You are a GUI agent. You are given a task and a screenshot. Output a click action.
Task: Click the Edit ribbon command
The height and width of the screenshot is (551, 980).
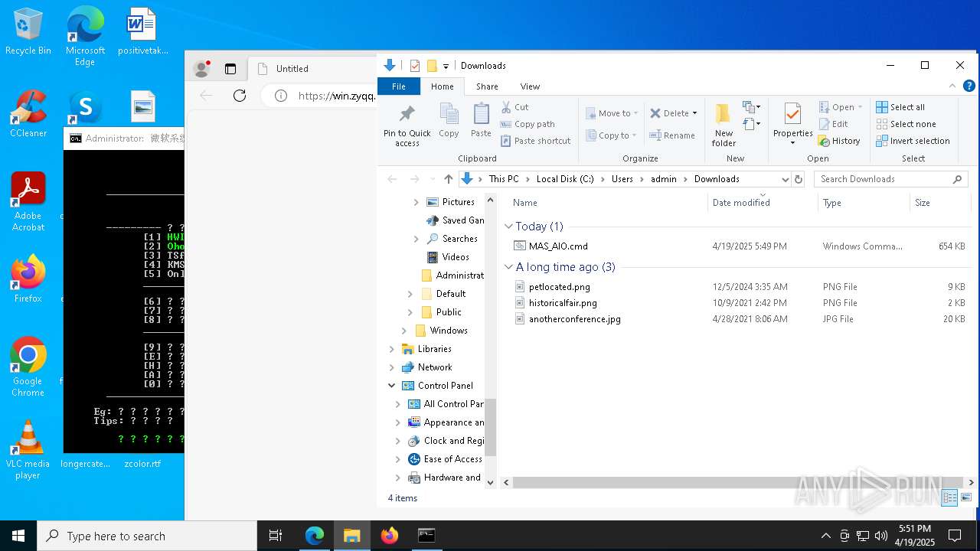click(833, 124)
